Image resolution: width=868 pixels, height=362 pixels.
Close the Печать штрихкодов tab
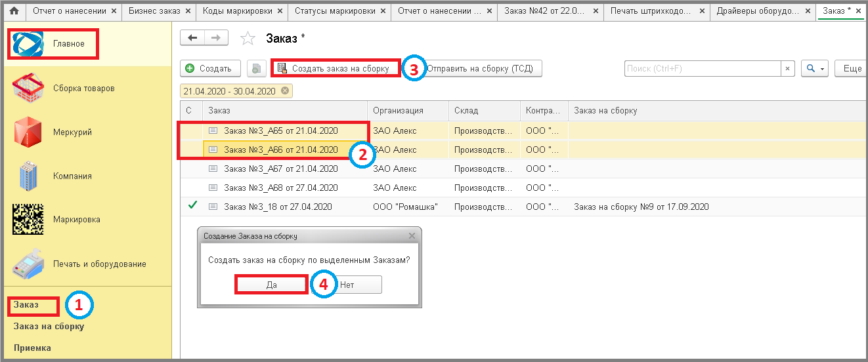click(x=701, y=11)
